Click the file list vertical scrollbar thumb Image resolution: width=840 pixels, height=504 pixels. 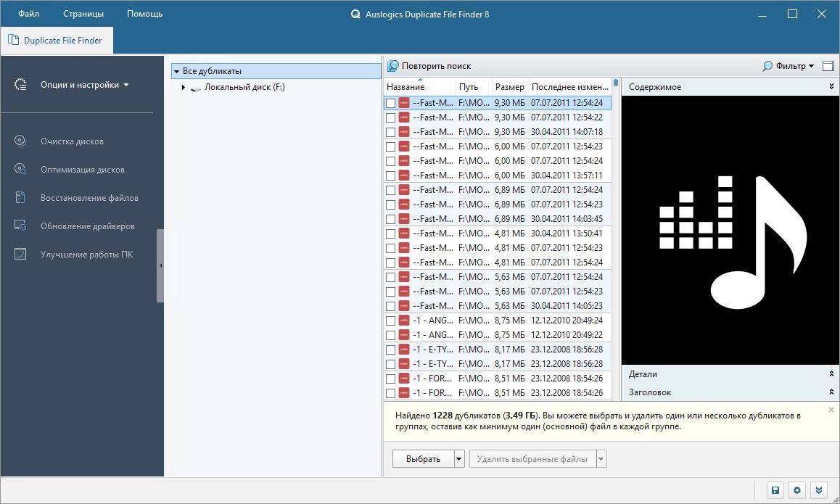pos(616,83)
